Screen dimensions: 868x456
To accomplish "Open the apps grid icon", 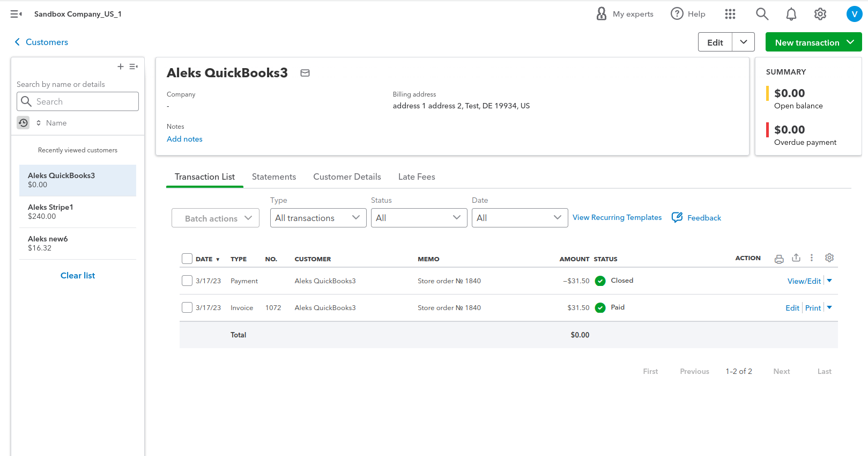I will [730, 14].
